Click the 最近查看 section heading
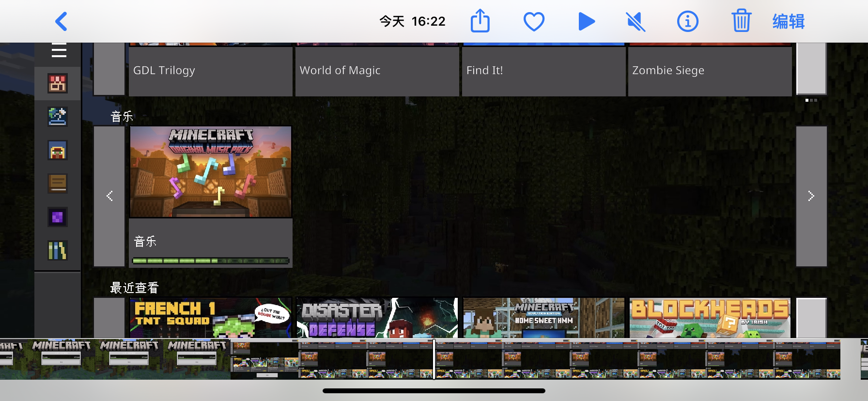 134,288
